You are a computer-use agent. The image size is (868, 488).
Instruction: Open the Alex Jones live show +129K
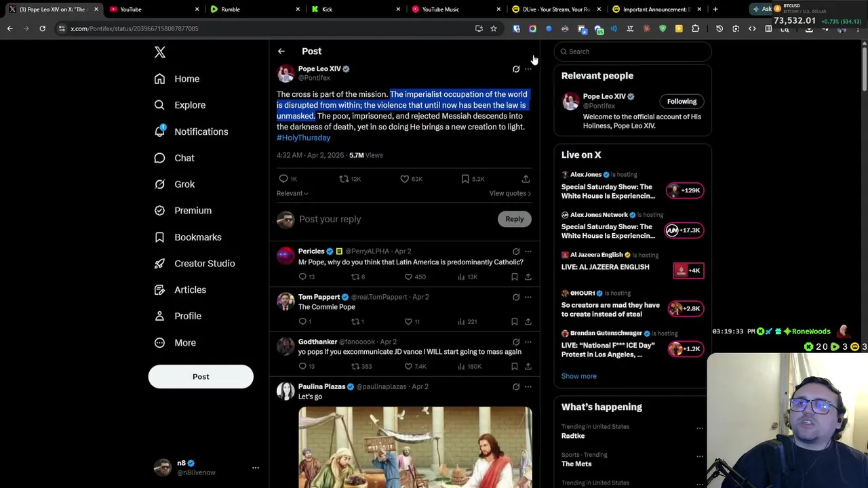633,186
